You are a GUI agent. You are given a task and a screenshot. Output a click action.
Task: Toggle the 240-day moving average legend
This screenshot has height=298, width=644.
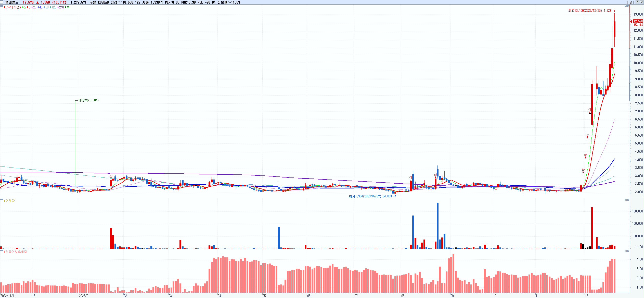tap(61, 7)
